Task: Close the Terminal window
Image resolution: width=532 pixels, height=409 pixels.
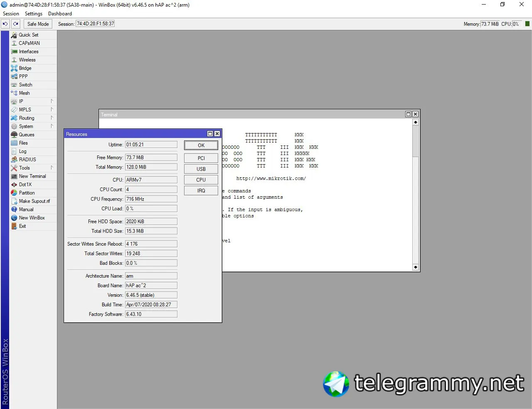Action: 415,114
